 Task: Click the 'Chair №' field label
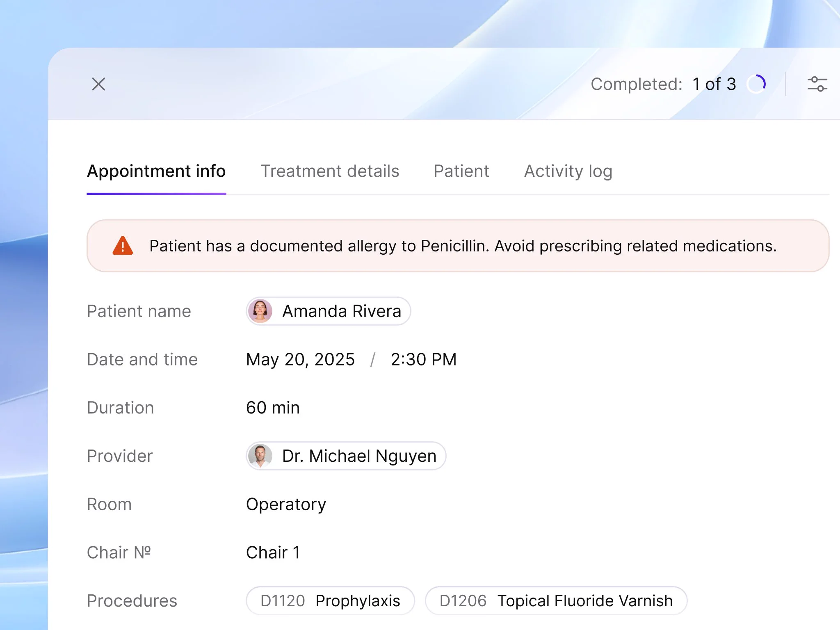[119, 552]
